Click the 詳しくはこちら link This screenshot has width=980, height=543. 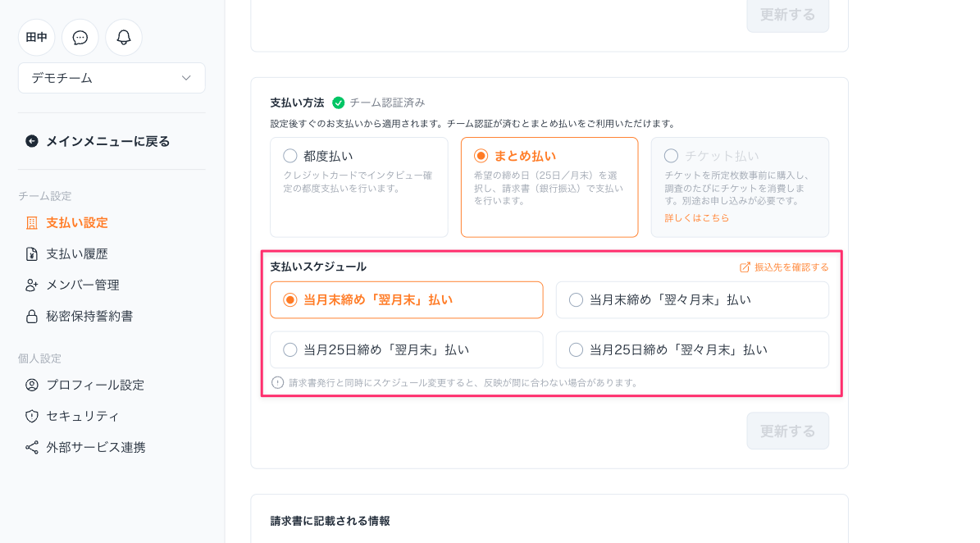pos(696,218)
